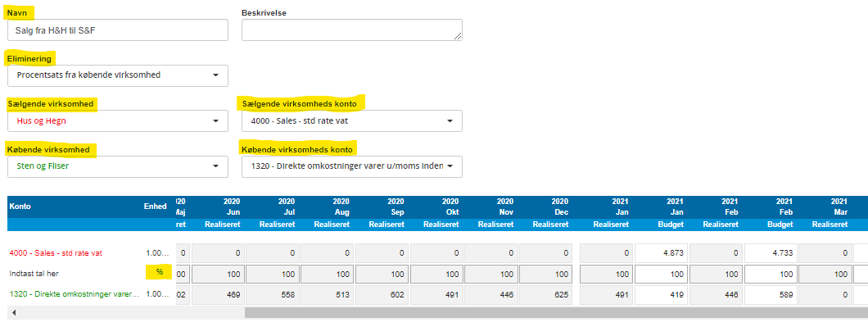Click the Konto column header
868x336 pixels.
tap(21, 207)
